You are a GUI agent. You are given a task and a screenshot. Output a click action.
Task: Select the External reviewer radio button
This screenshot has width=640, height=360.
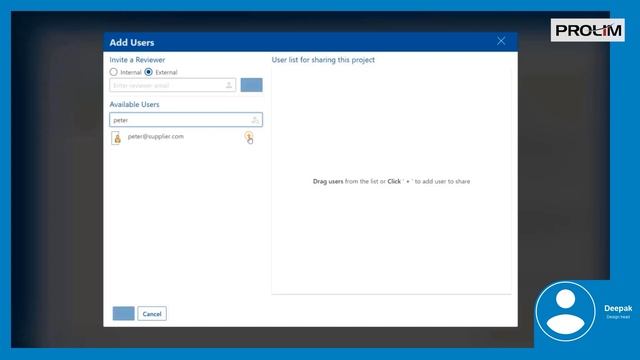click(x=149, y=72)
